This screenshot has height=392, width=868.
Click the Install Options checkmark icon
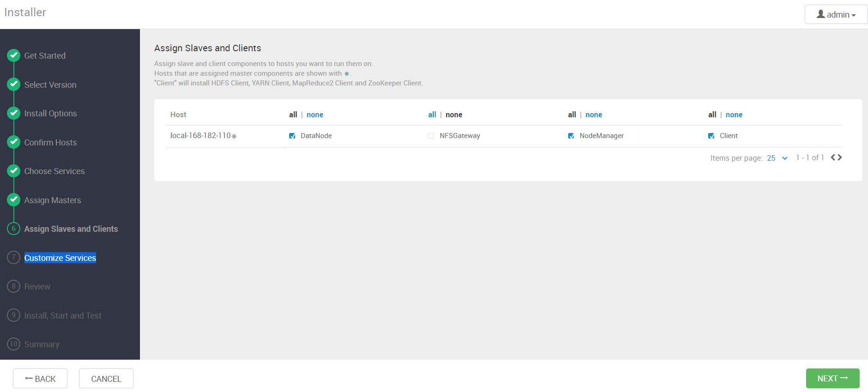pos(13,113)
